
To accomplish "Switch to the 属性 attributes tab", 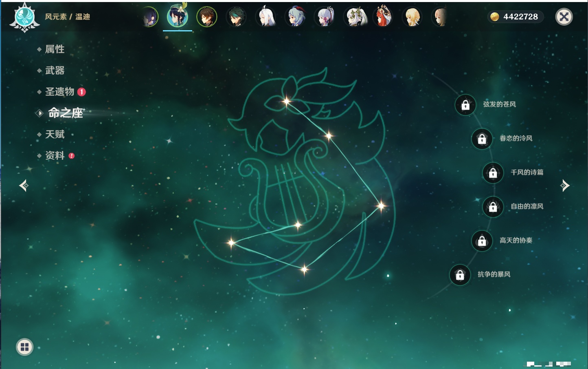I will click(55, 49).
